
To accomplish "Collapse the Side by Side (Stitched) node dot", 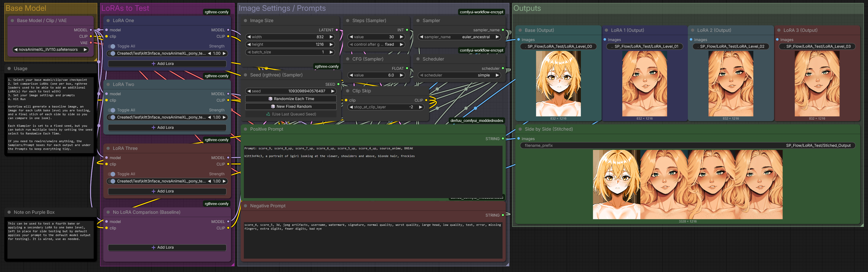I will 520,129.
